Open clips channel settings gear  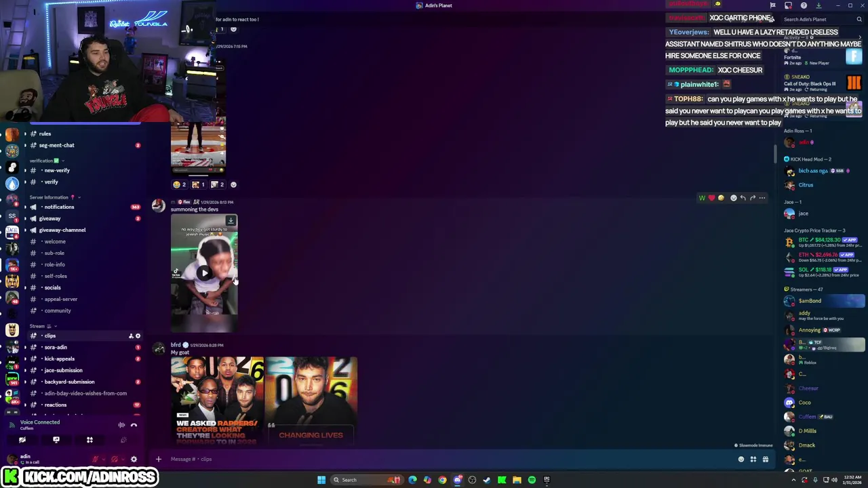point(138,335)
